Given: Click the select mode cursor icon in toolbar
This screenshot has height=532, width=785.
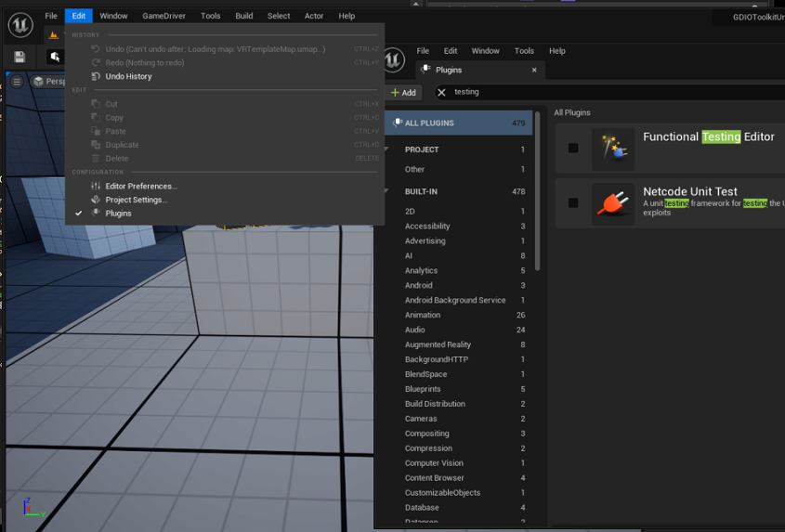Looking at the screenshot, I should 55,58.
